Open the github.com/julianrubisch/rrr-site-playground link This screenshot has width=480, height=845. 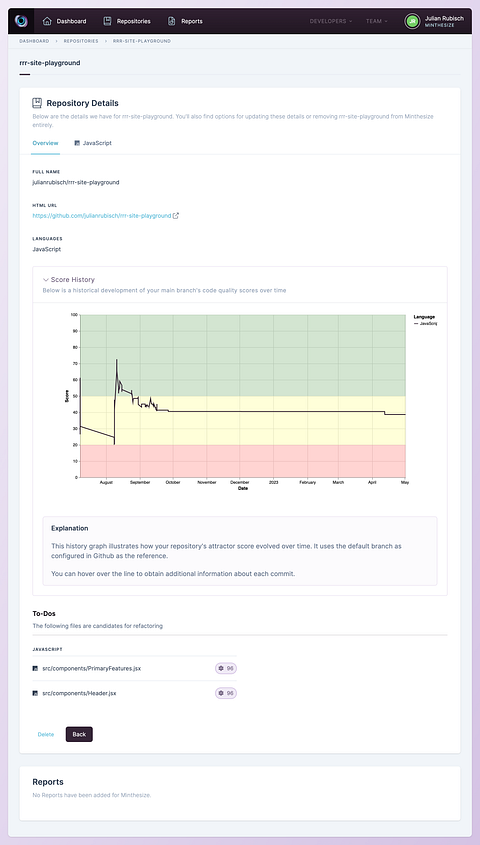pyautogui.click(x=102, y=216)
